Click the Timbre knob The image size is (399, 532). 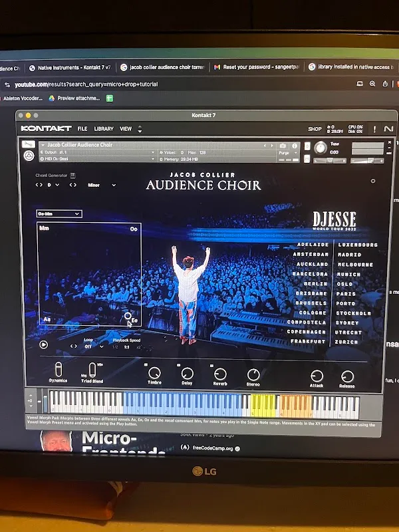tap(154, 373)
